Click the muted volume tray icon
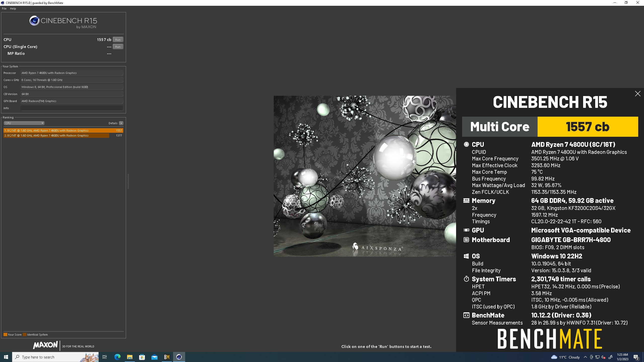Screen dimensions: 644x362 603,357
